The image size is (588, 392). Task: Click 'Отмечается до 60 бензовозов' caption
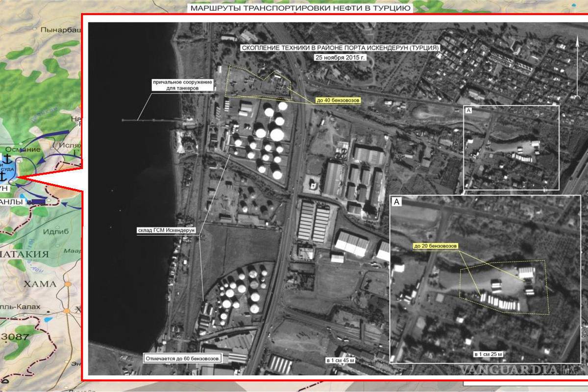tap(183, 358)
